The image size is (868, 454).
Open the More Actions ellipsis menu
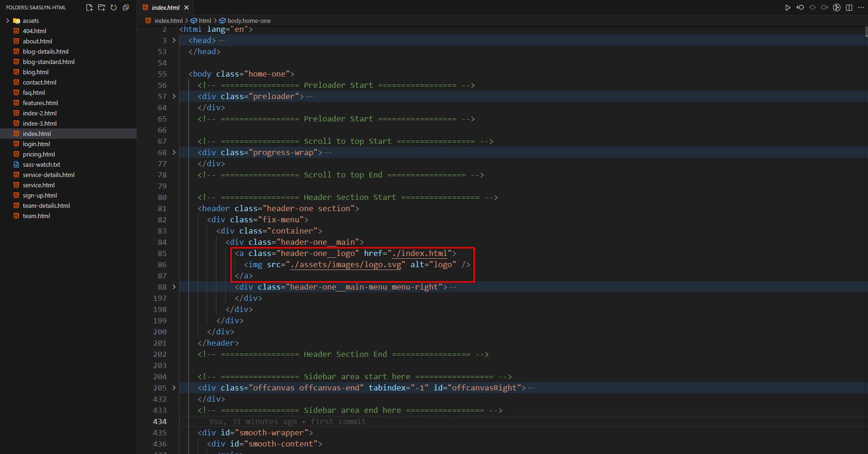coord(861,7)
